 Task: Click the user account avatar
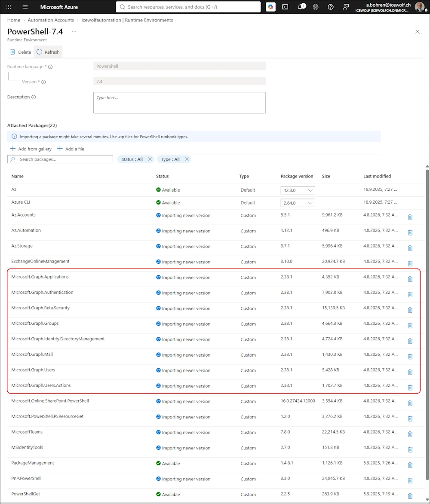click(x=419, y=7)
